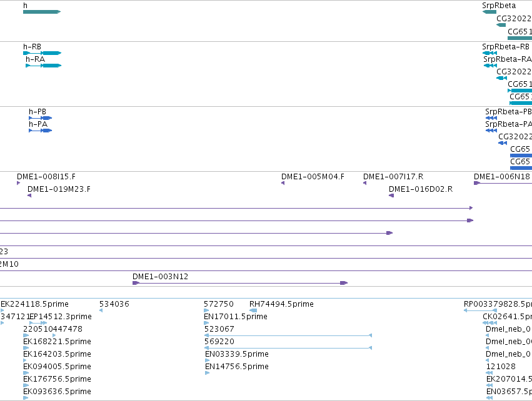532x401 pixels.
Task: Click the h-RA transcript feature
Action: pyautogui.click(x=43, y=66)
